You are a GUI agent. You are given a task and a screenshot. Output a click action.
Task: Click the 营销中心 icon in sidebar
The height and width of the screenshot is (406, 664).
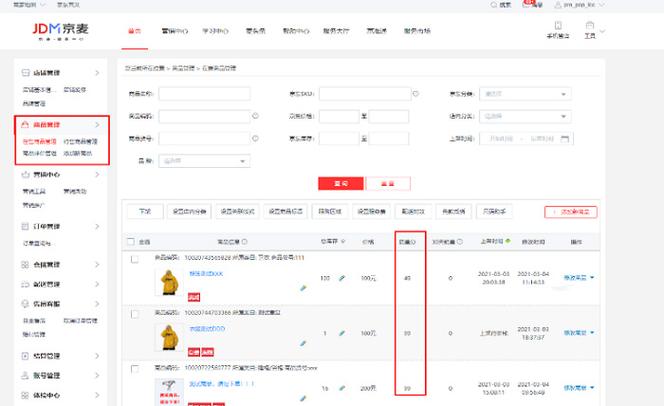(25, 174)
